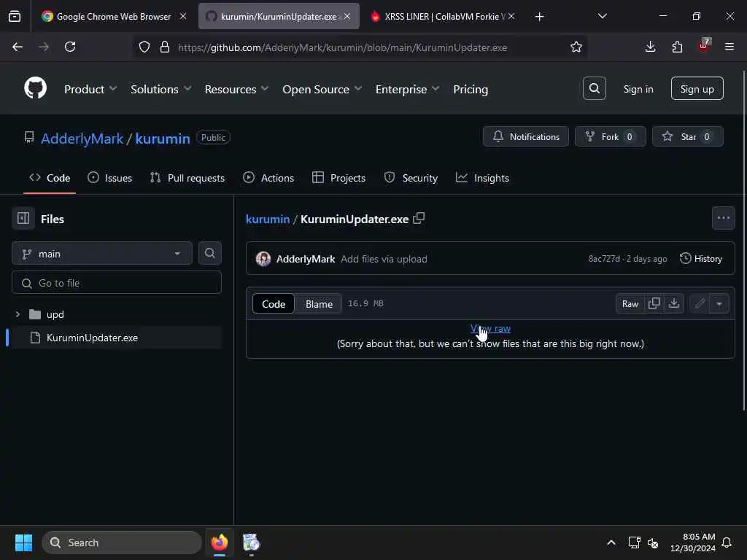747x560 pixels.
Task: Click the GitHub logo icon
Action: click(x=36, y=88)
